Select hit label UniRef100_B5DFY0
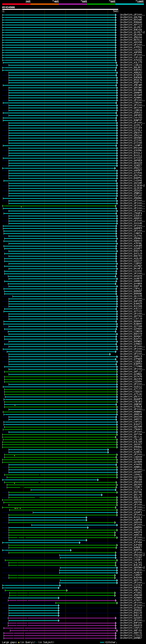 pos(131,82)
